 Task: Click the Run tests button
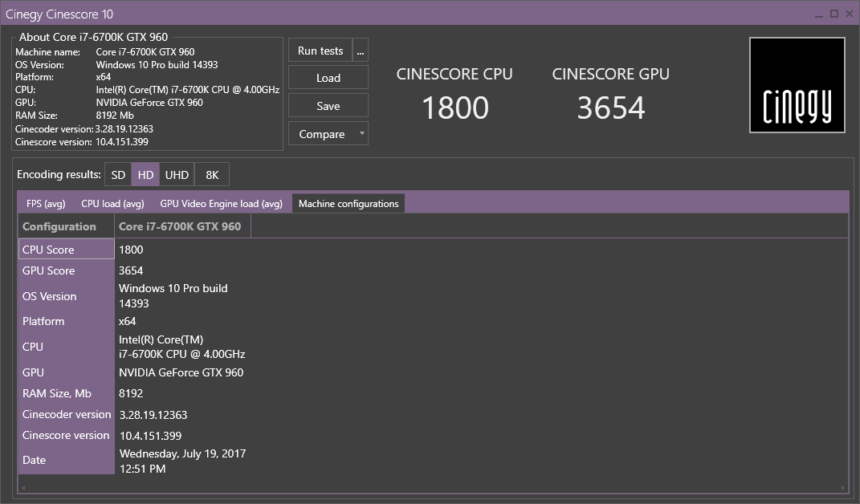(320, 51)
